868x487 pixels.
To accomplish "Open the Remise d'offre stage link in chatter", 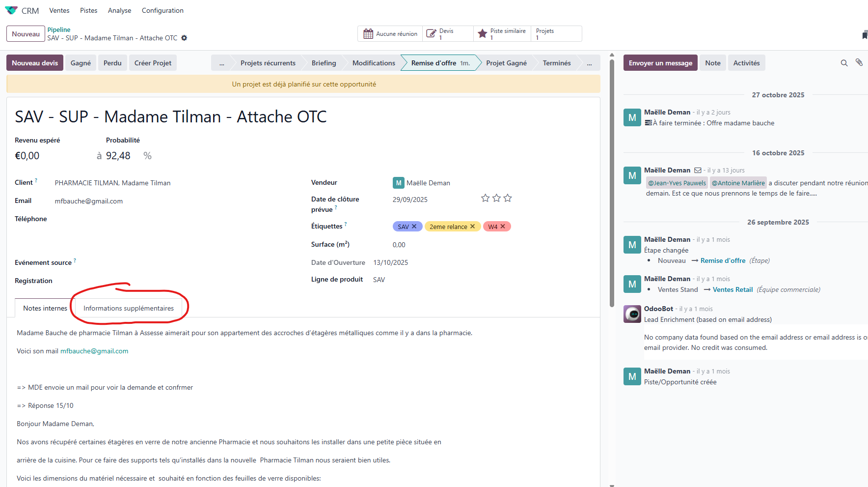I will [x=723, y=260].
